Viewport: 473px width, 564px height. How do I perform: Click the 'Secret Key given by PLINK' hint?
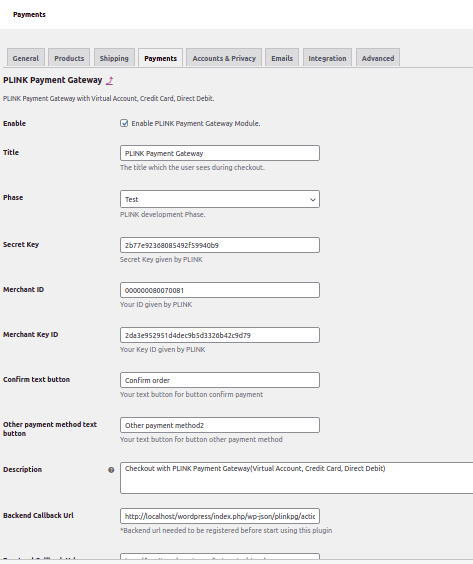pos(161,259)
